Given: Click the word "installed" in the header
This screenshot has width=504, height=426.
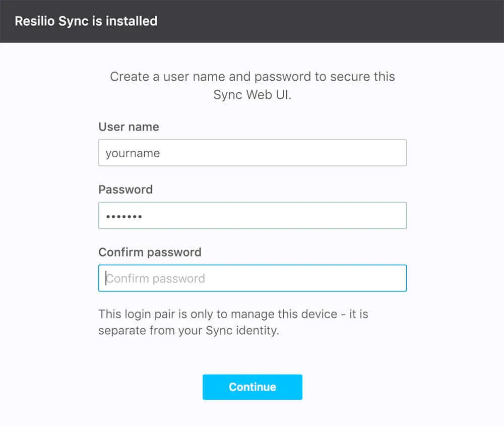Looking at the screenshot, I should pyautogui.click(x=132, y=21).
